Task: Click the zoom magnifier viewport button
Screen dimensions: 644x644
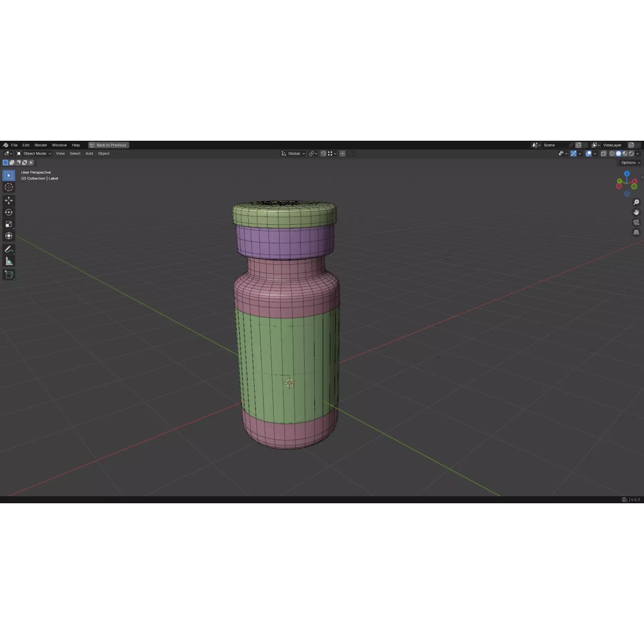Action: pyautogui.click(x=636, y=202)
